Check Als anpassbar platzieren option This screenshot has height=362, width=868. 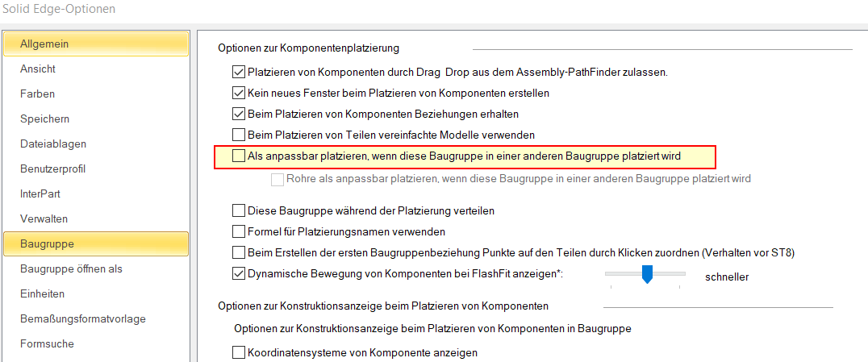click(239, 156)
